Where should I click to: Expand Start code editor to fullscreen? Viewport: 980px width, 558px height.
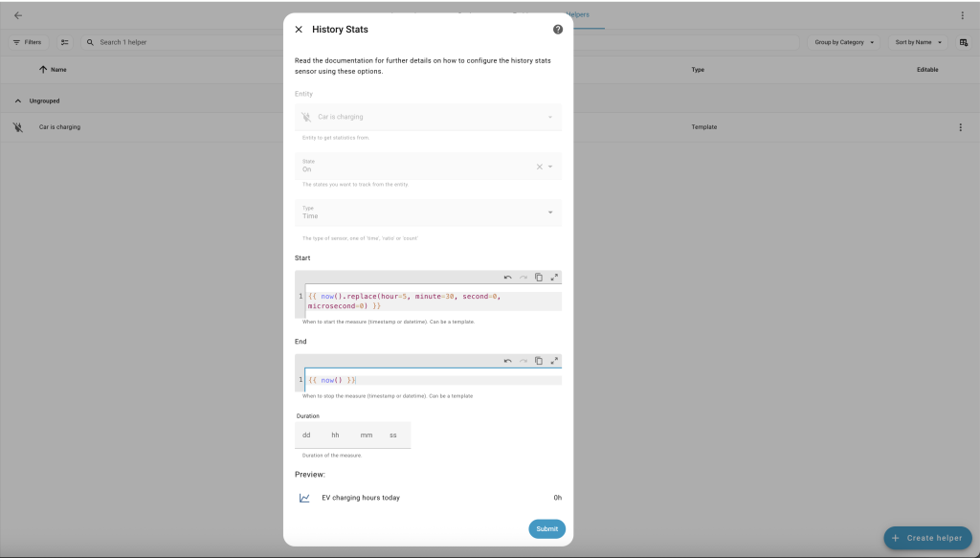(x=554, y=278)
